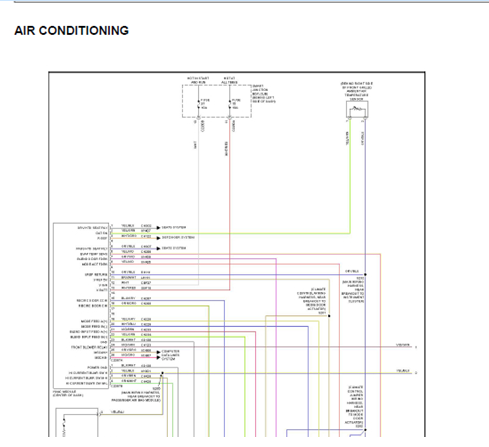Click the HVAC MODULE caption below module
The height and width of the screenshot is (447, 489).
coord(68,393)
